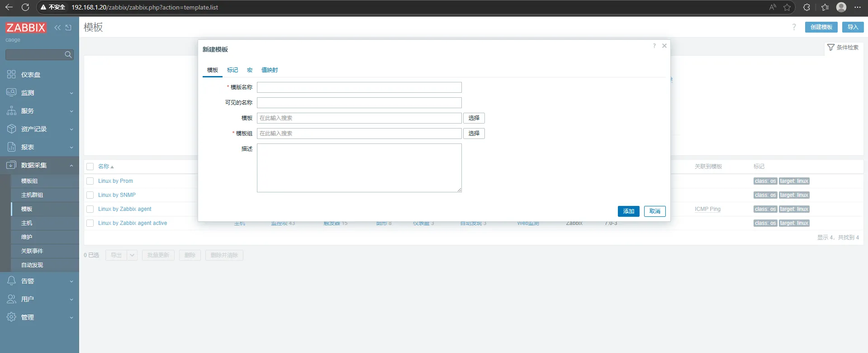Expand 报表 menu chevron
868x353 pixels.
(x=71, y=148)
